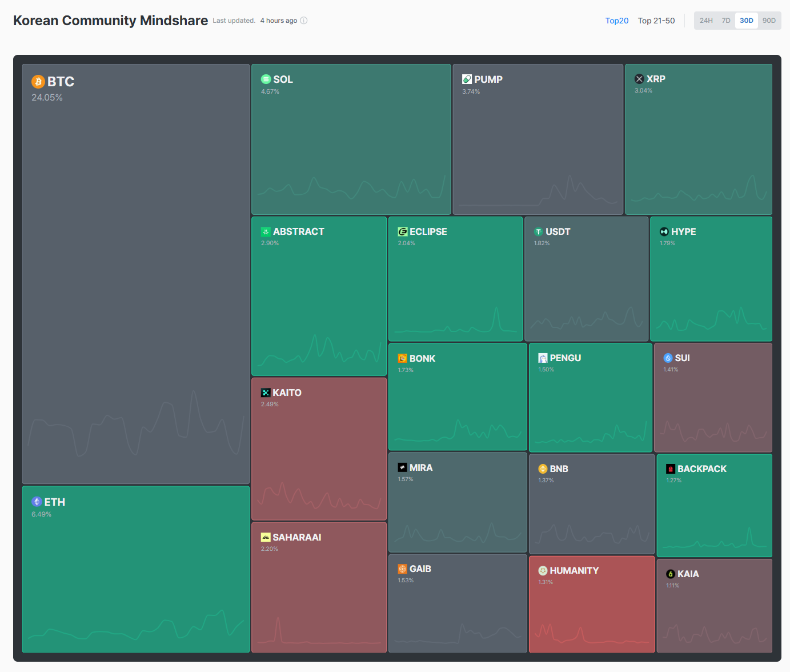Click the Ethereum logo in ETH tile
The height and width of the screenshot is (672, 790).
37,502
